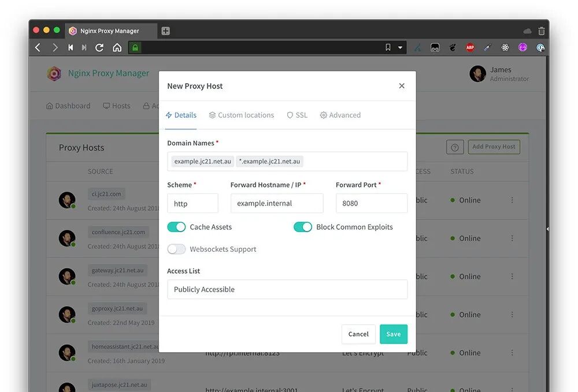Open the Advanced tab
This screenshot has width=578, height=392.
(x=340, y=115)
